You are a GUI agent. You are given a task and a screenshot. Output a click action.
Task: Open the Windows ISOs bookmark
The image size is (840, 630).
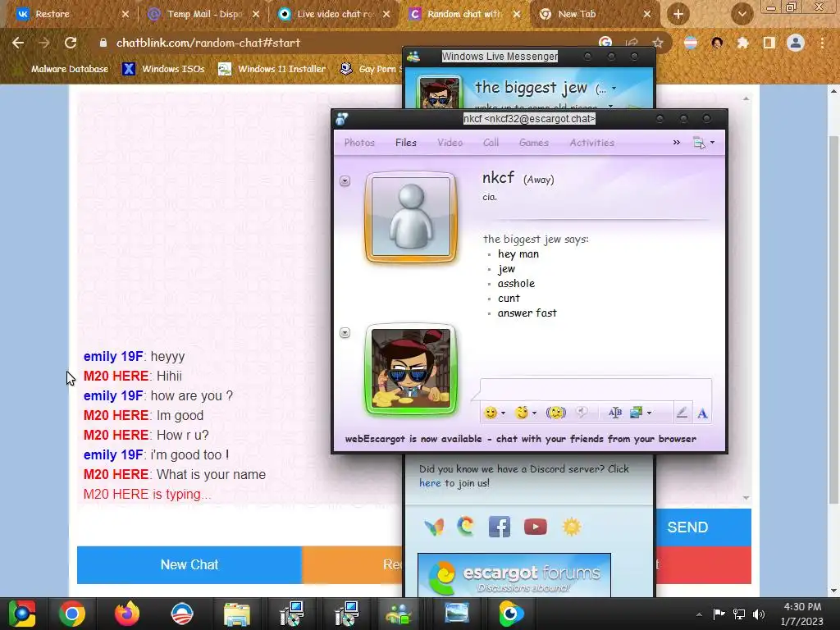point(163,69)
